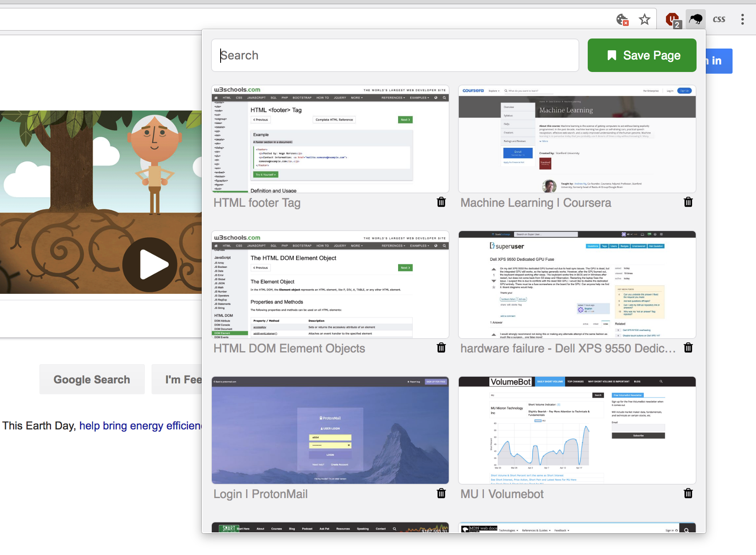
Task: Click the CSS extension icon
Action: [x=719, y=19]
